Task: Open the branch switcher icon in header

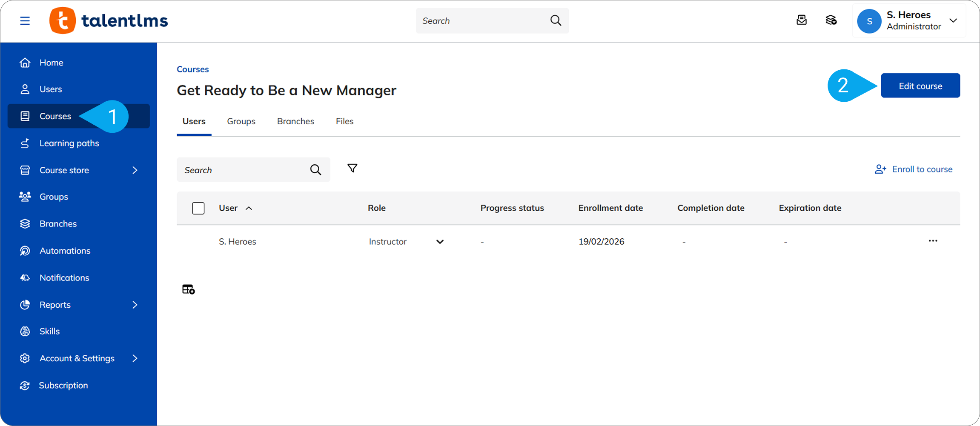Action: pyautogui.click(x=831, y=20)
